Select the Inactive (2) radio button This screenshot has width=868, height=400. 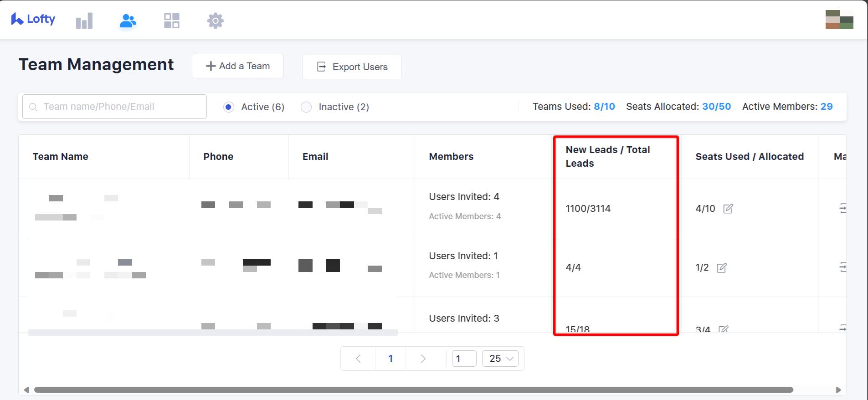(306, 107)
